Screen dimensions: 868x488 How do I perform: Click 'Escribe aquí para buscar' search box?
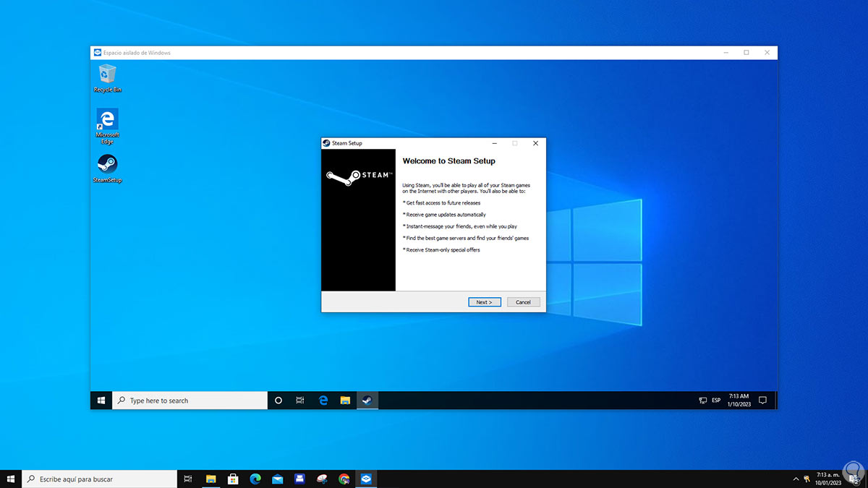[x=100, y=479]
